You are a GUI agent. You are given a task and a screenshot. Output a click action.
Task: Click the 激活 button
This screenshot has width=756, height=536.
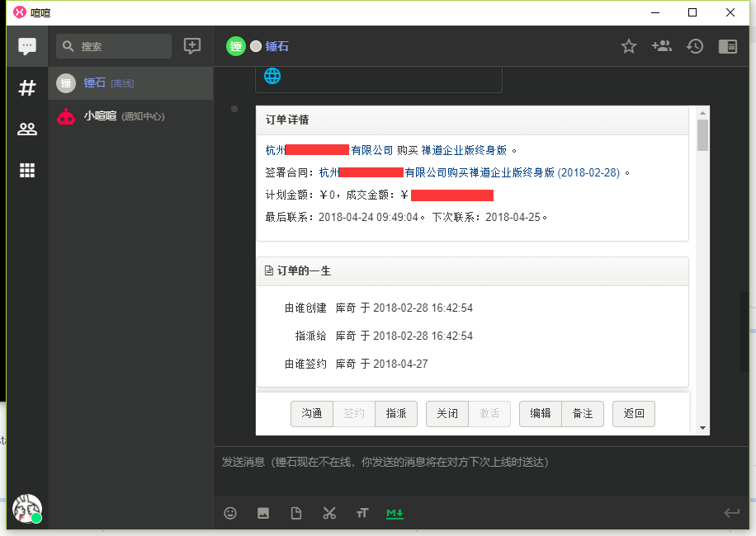point(489,413)
